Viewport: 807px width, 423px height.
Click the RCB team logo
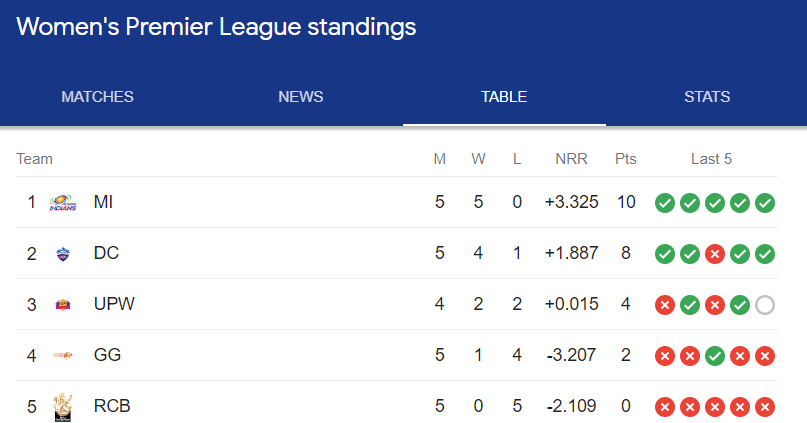63,406
